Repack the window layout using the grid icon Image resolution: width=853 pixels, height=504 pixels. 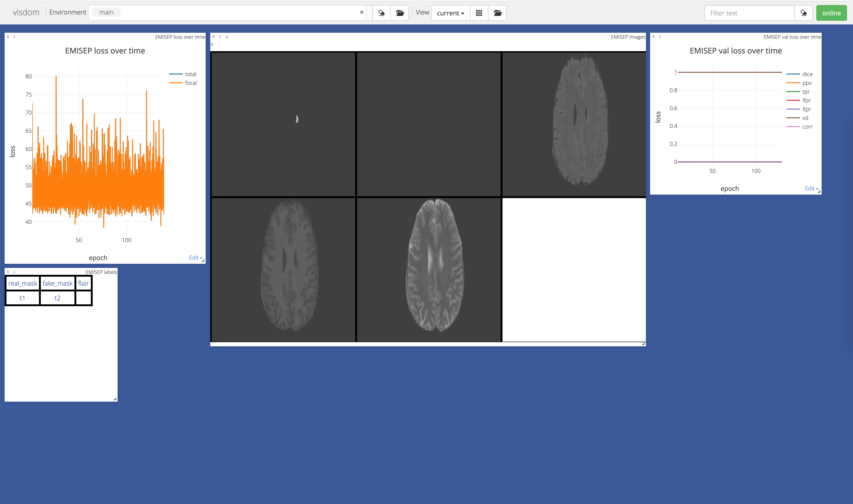point(479,13)
